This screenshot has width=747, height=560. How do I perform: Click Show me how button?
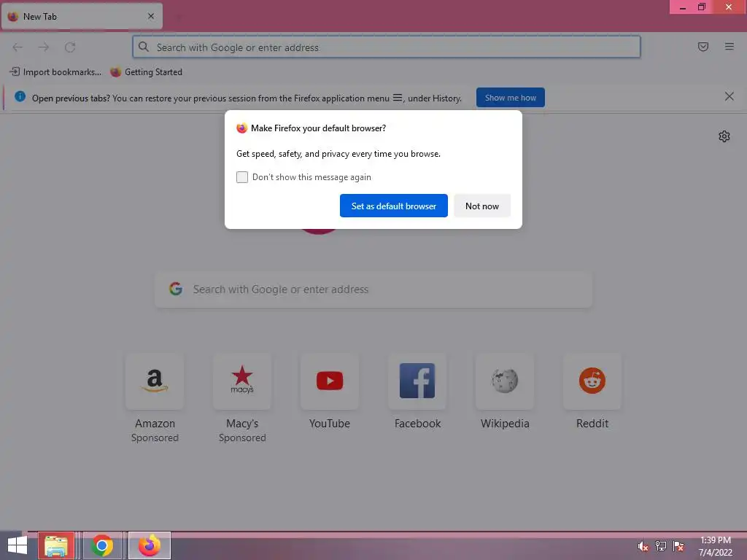[510, 98]
